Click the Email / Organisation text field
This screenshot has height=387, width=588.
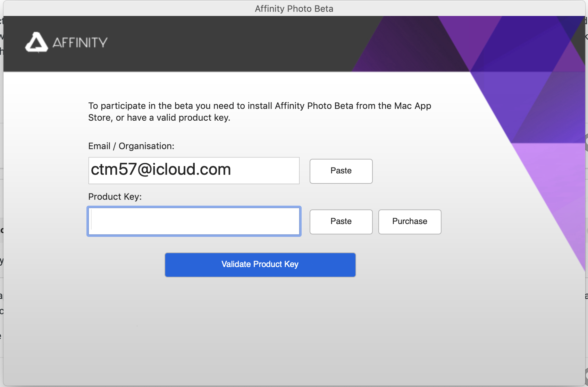(194, 170)
